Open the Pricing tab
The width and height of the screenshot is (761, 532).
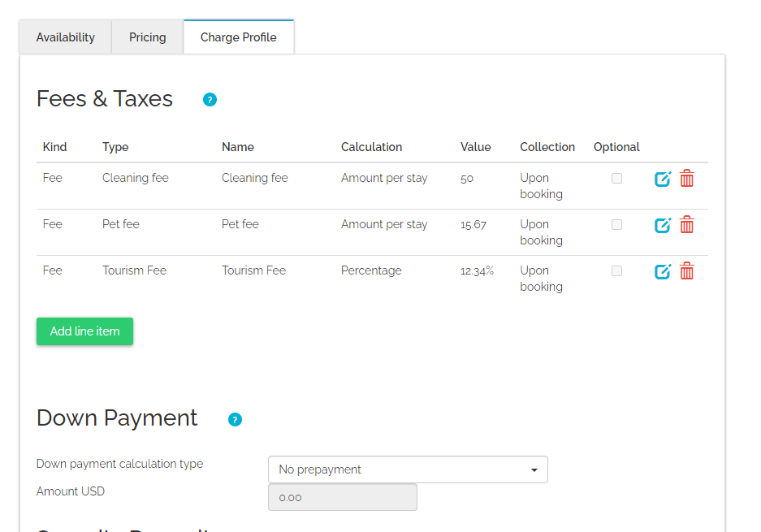pos(147,37)
